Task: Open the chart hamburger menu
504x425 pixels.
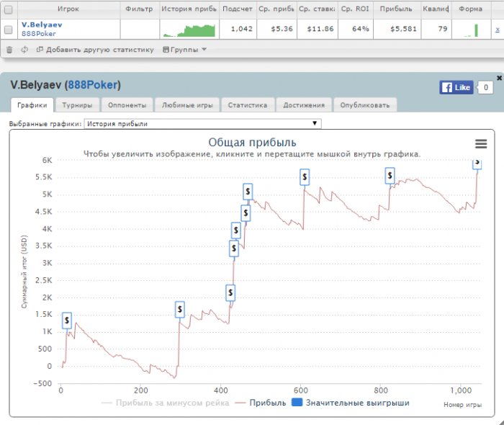Action: (481, 143)
